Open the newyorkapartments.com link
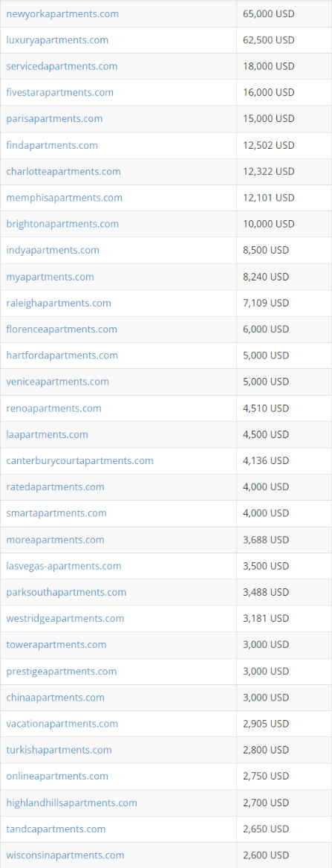 point(62,14)
